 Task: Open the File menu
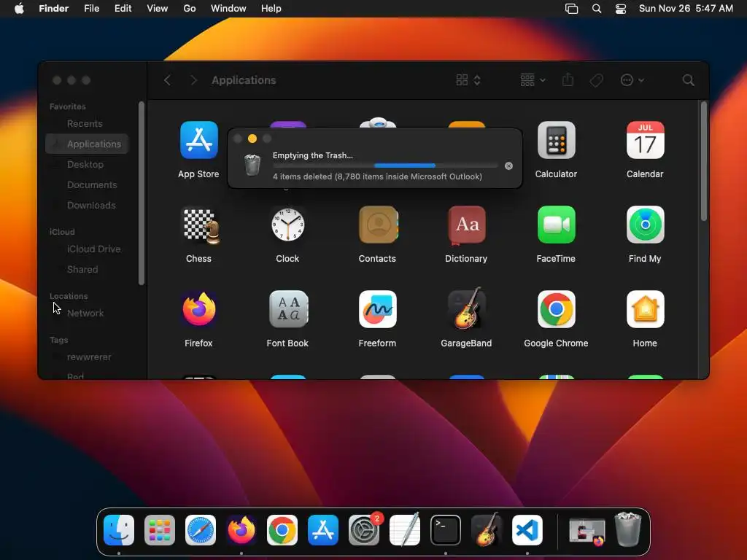point(91,9)
